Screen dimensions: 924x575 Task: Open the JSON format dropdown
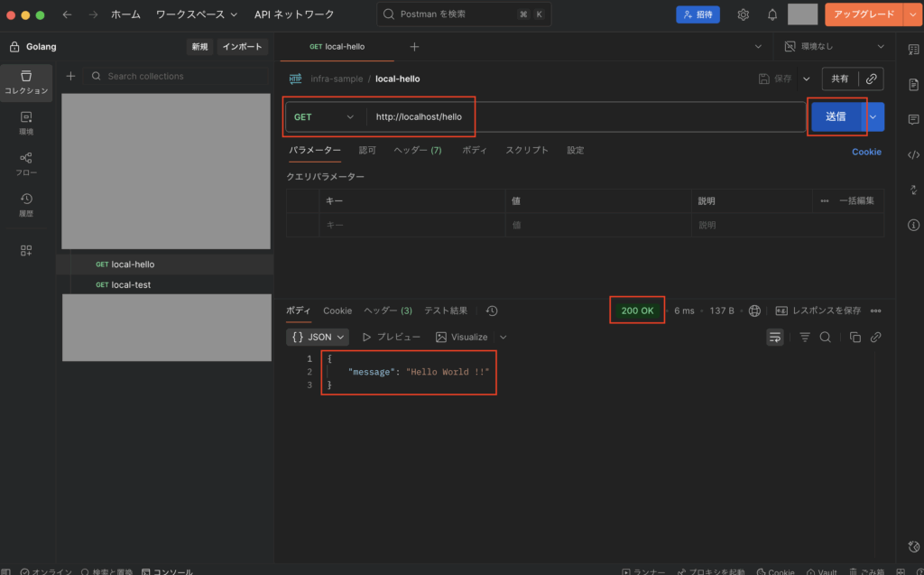coord(318,337)
